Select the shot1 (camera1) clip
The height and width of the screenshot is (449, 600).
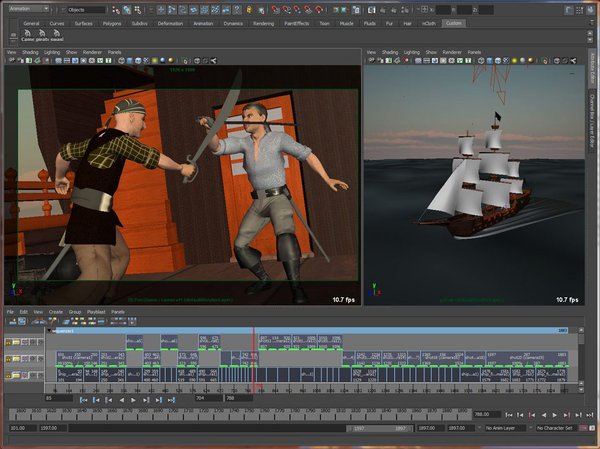tap(78, 359)
